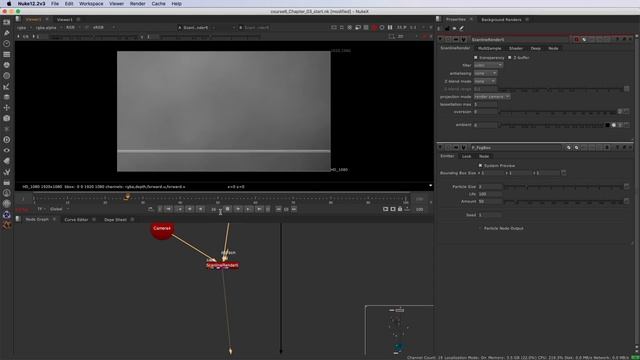Open the ToolSets toolbar menu
The image size is (640, 360).
point(7,171)
